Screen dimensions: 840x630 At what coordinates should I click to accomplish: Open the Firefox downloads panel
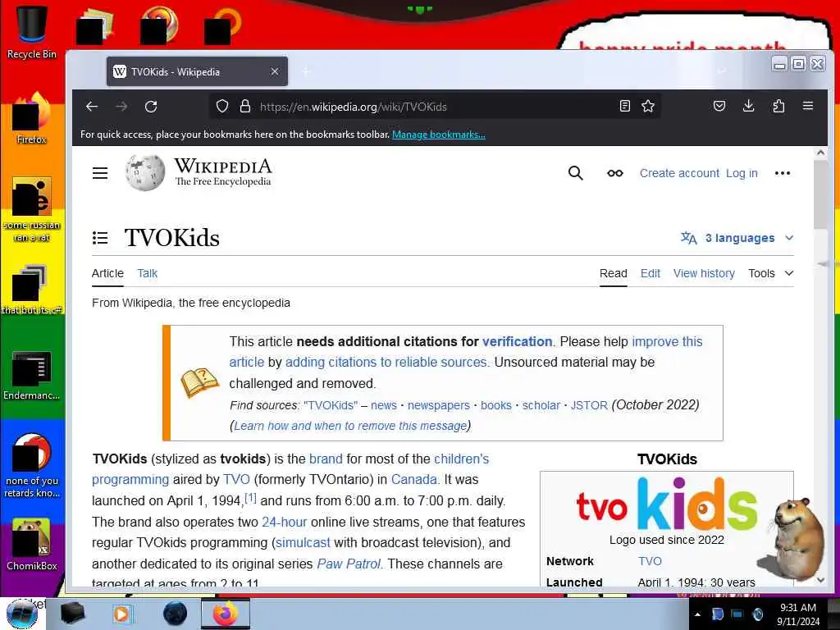click(x=748, y=106)
